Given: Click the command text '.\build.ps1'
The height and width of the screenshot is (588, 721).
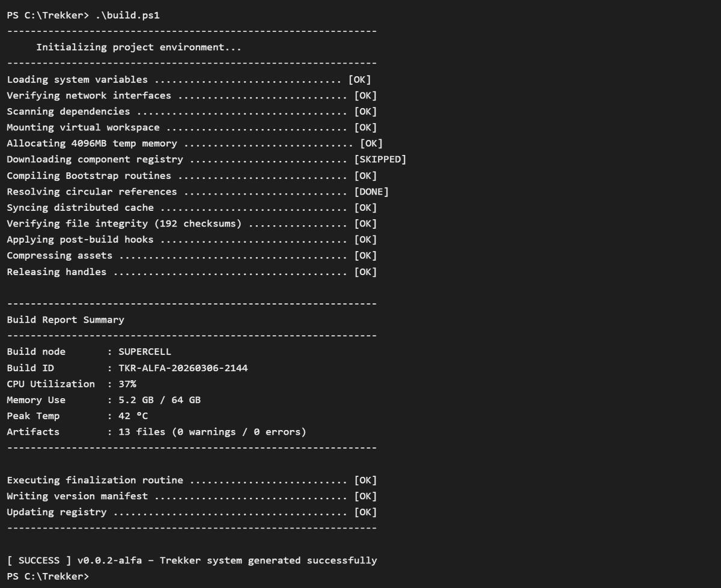Looking at the screenshot, I should (127, 16).
